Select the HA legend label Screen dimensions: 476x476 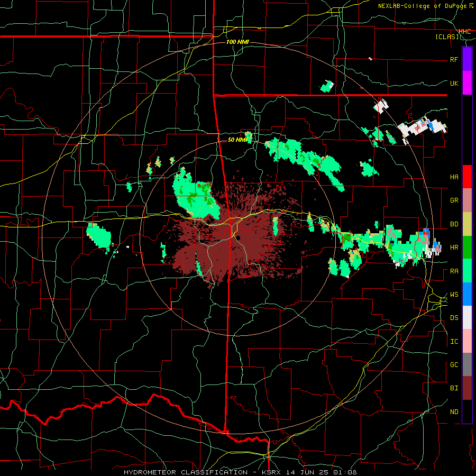[x=454, y=177]
